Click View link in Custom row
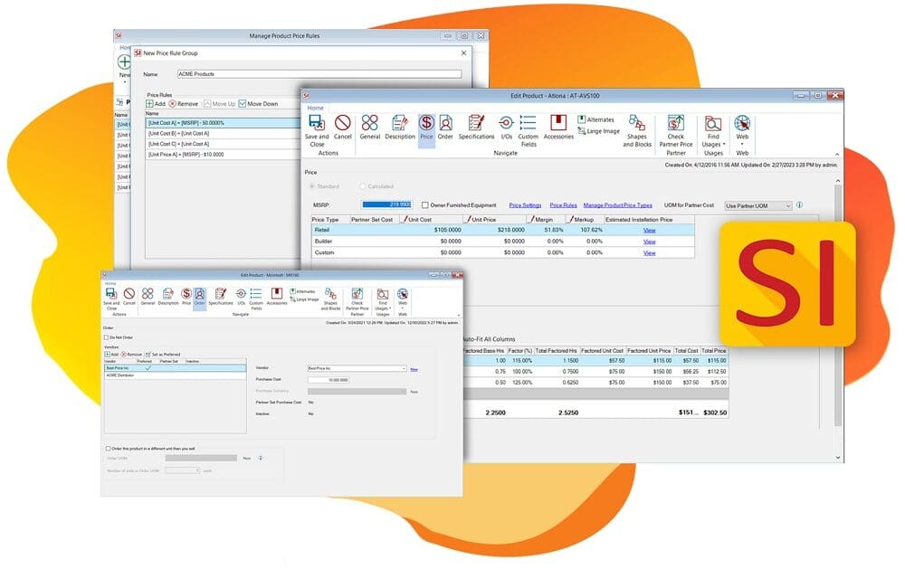This screenshot has width=905, height=588. click(x=649, y=252)
